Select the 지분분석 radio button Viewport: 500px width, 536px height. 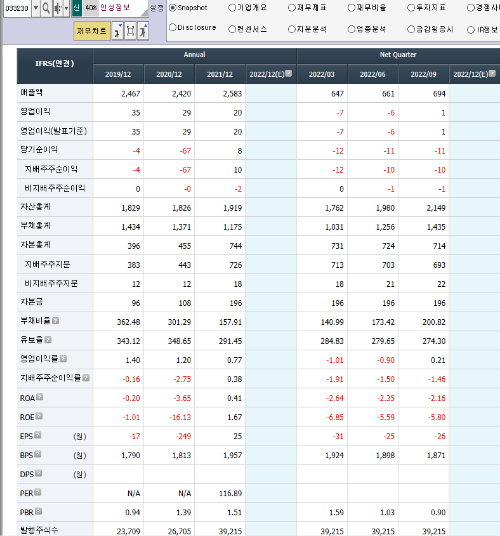292,29
